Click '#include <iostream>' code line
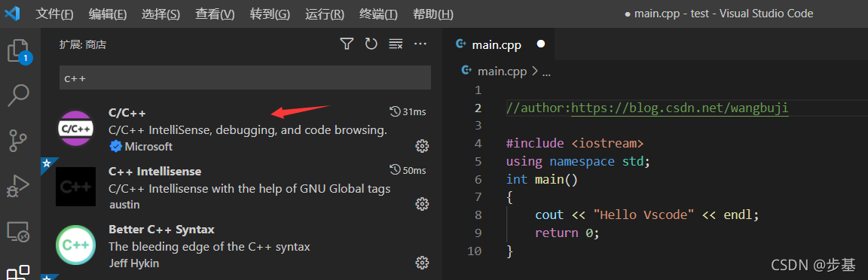 [575, 144]
